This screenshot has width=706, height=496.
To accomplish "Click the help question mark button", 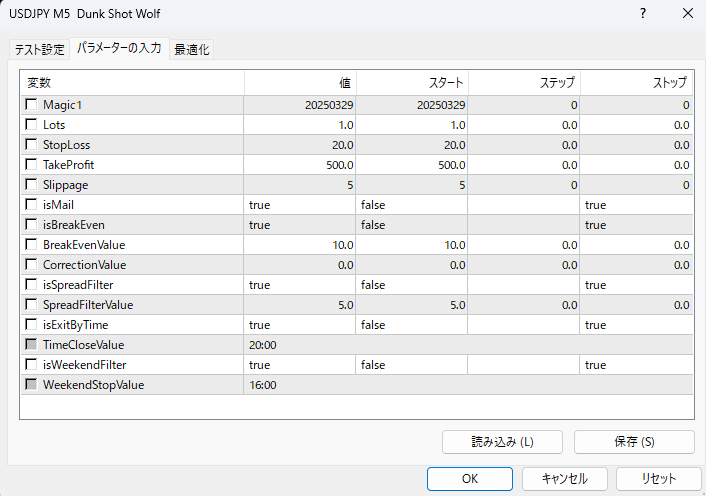I will (x=642, y=14).
